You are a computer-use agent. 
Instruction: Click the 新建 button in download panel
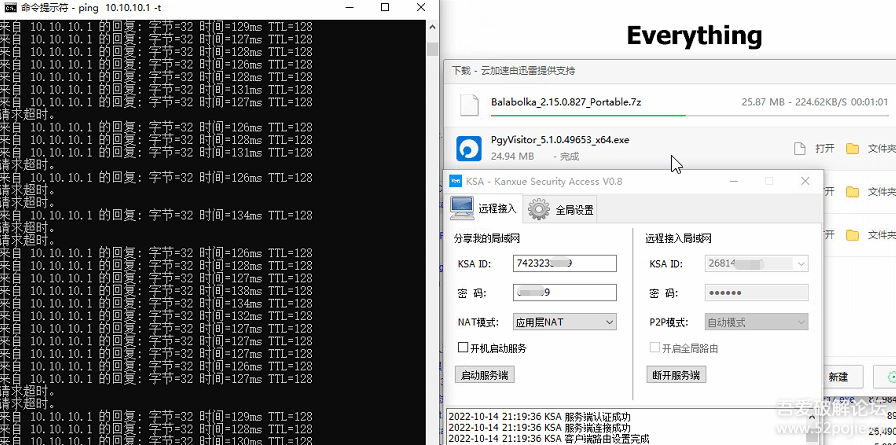(838, 378)
